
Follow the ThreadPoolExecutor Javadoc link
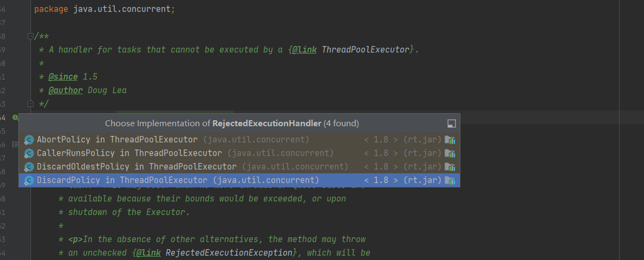click(x=366, y=50)
